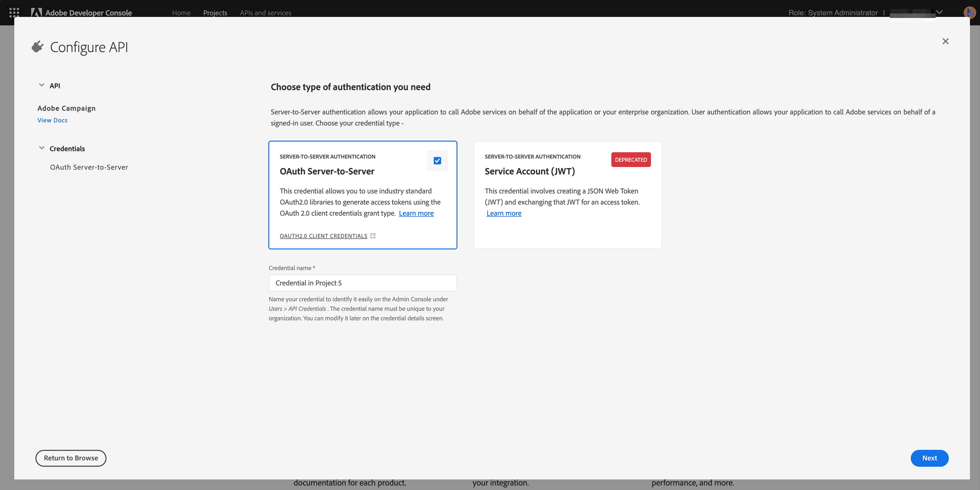Click into the Credential name field

pyautogui.click(x=362, y=283)
